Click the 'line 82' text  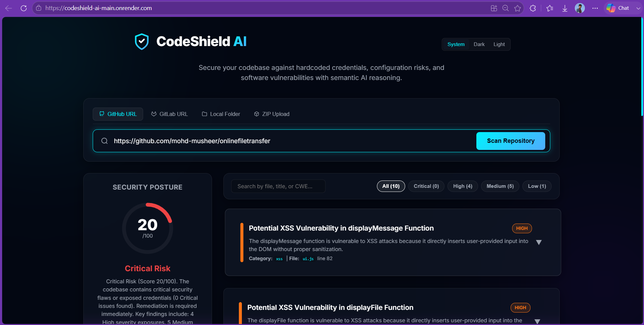point(325,258)
